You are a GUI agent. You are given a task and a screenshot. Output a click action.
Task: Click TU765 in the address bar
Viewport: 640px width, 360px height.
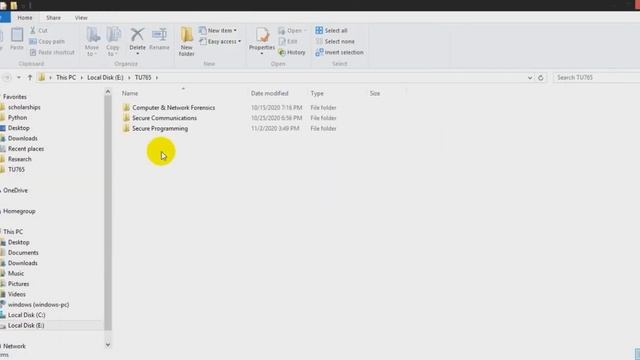[x=143, y=78]
